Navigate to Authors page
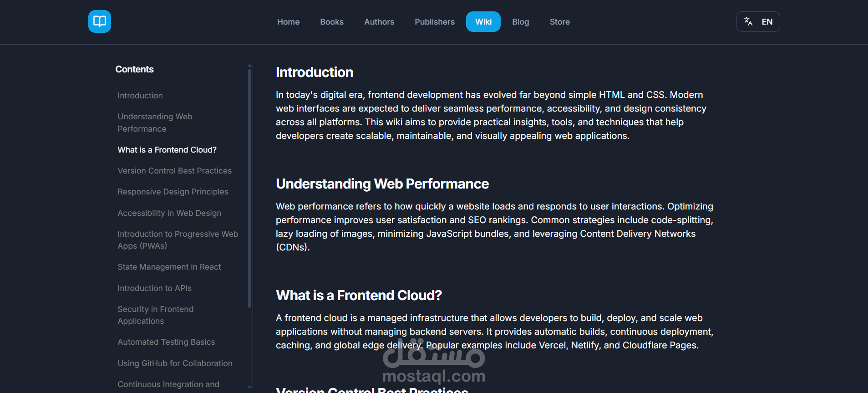The width and height of the screenshot is (868, 393). click(x=379, y=22)
